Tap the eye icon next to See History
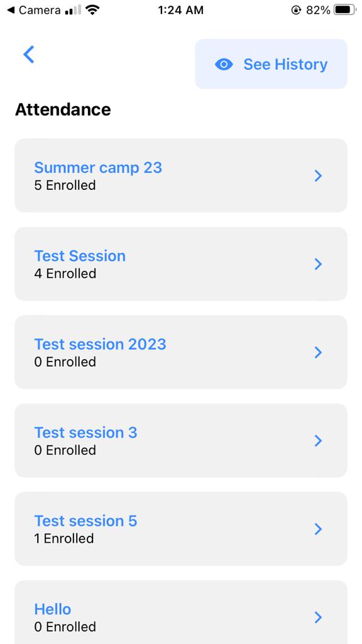The width and height of the screenshot is (362, 644). (x=224, y=64)
